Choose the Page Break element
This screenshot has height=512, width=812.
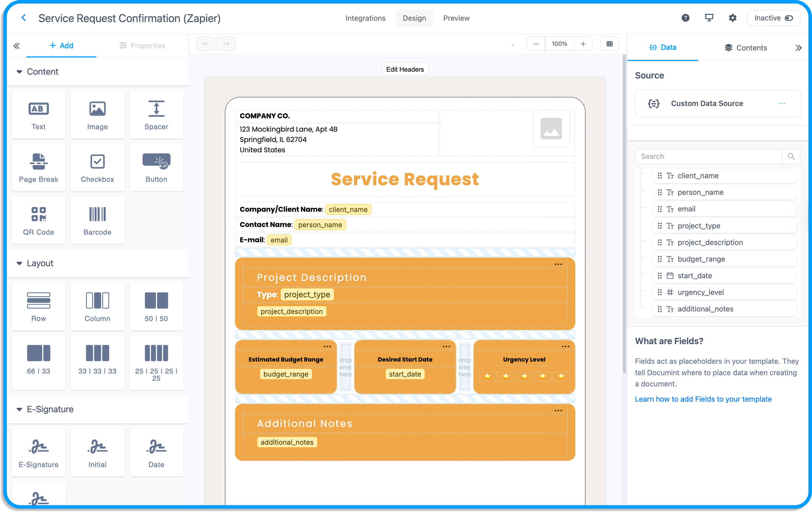[x=38, y=168]
